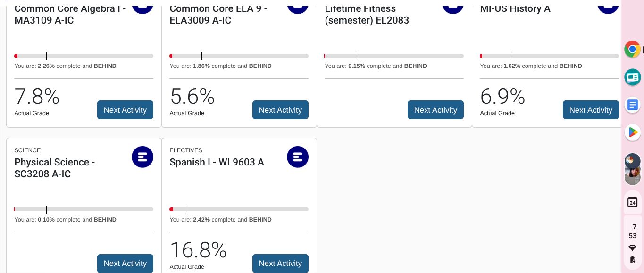Continue Next Activity in Spanish I
Screen dimensions: 644x273
pos(280,263)
